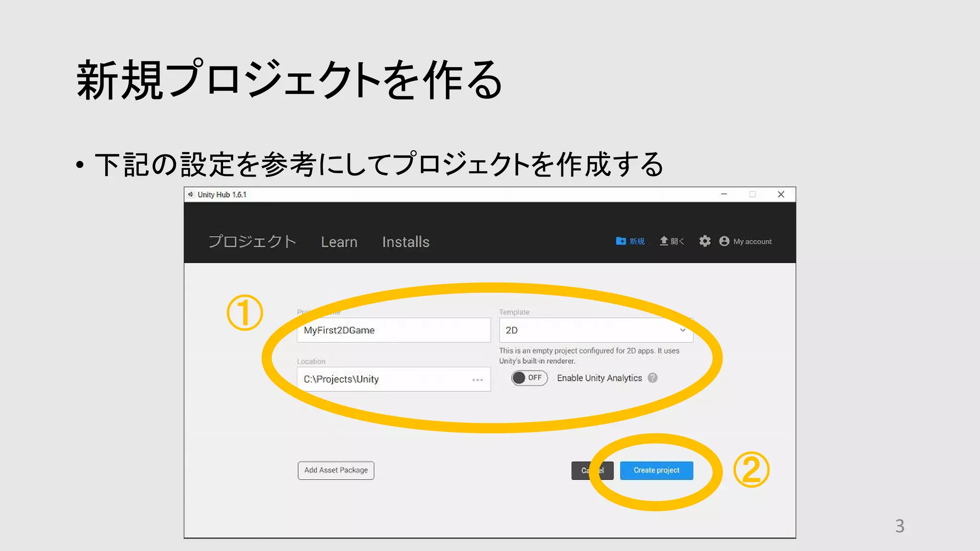The height and width of the screenshot is (551, 980).
Task: Open the My account avatar icon
Action: [x=724, y=241]
